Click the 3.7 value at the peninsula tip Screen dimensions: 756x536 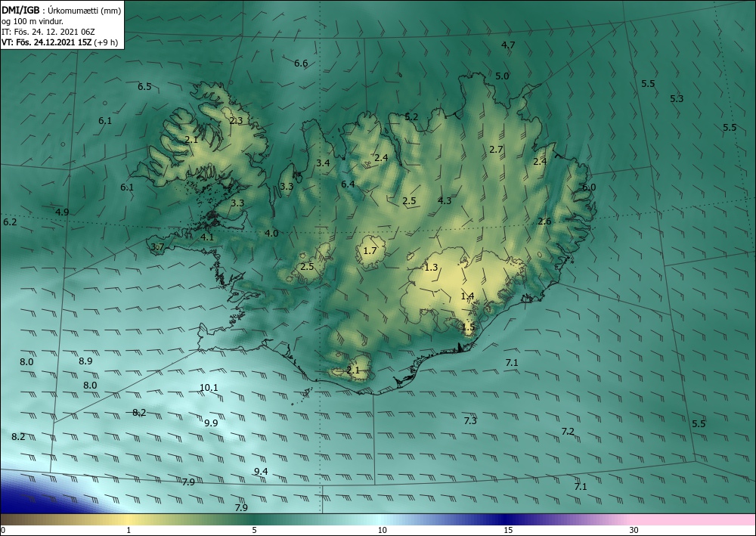click(158, 246)
